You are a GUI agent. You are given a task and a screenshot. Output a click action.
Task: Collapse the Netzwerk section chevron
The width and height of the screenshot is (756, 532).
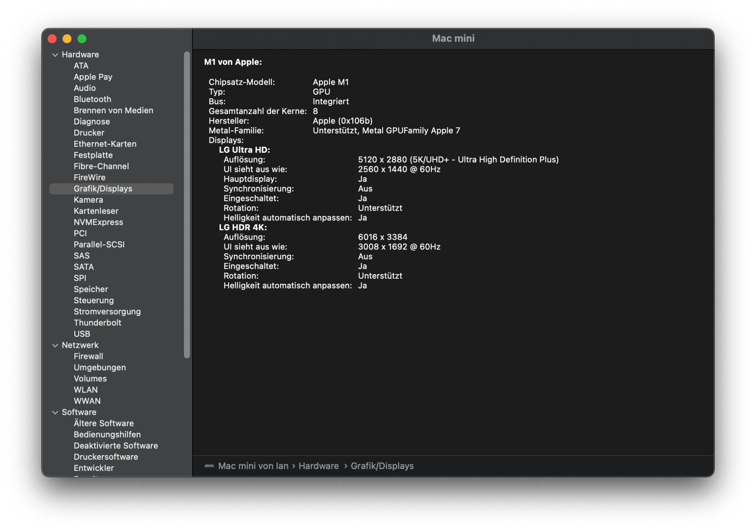click(55, 345)
